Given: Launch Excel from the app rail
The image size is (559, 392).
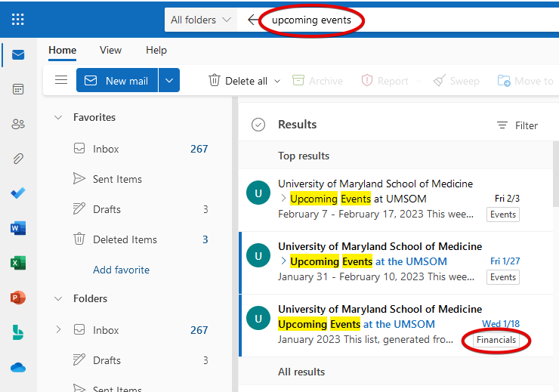Looking at the screenshot, I should click(18, 263).
